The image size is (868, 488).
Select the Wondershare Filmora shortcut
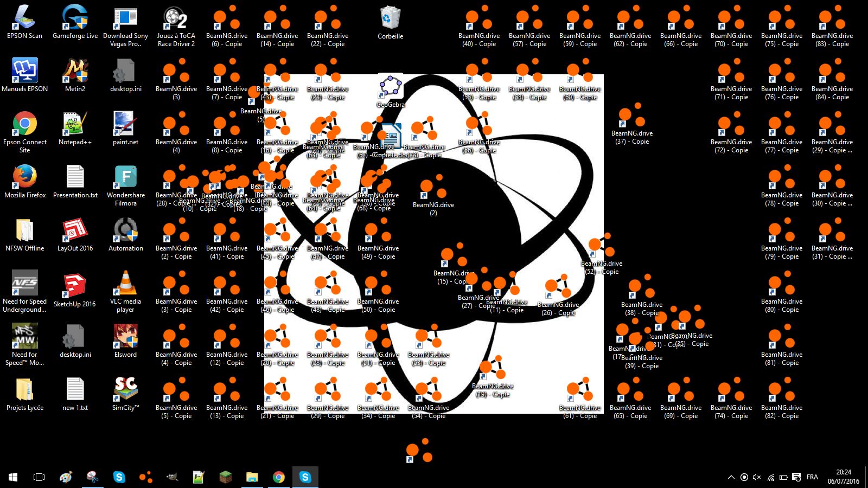coord(125,186)
